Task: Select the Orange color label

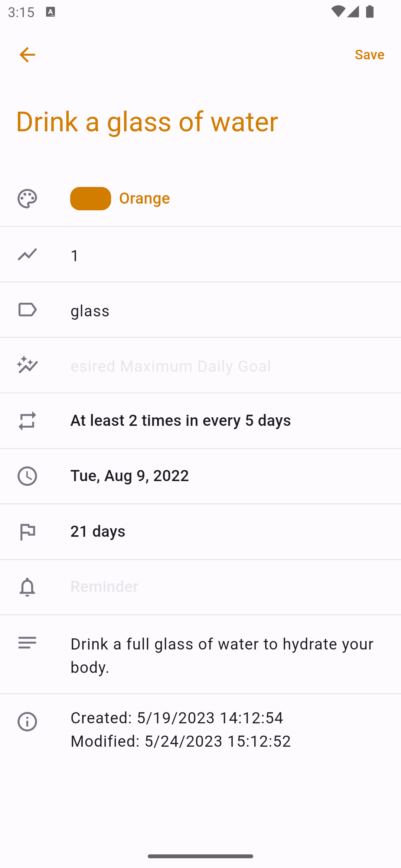Action: (x=144, y=198)
